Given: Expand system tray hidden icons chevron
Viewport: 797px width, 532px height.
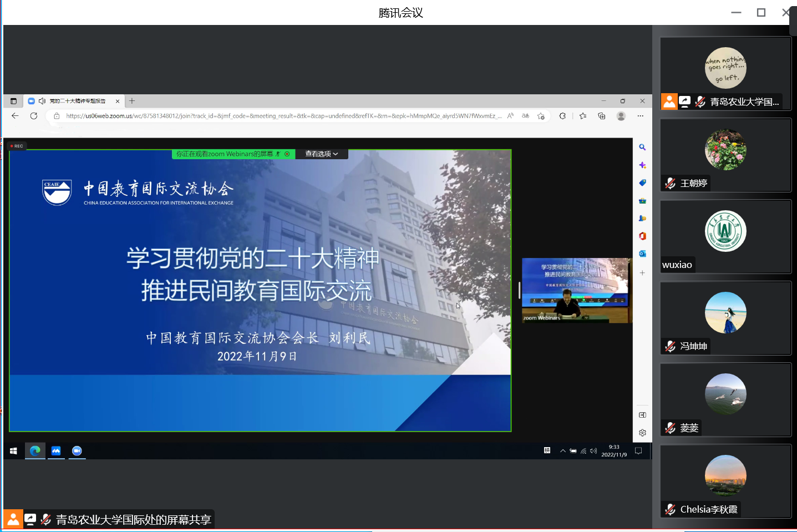Looking at the screenshot, I should click(x=563, y=451).
